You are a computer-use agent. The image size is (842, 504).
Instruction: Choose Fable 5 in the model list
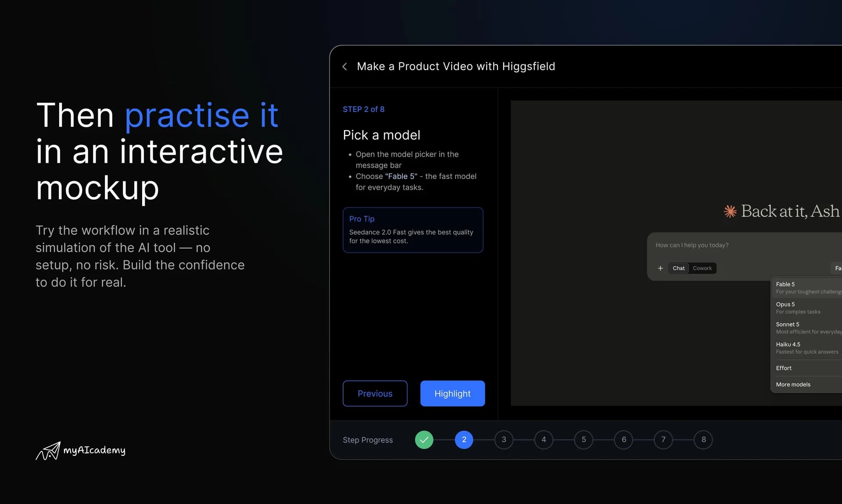tap(806, 288)
